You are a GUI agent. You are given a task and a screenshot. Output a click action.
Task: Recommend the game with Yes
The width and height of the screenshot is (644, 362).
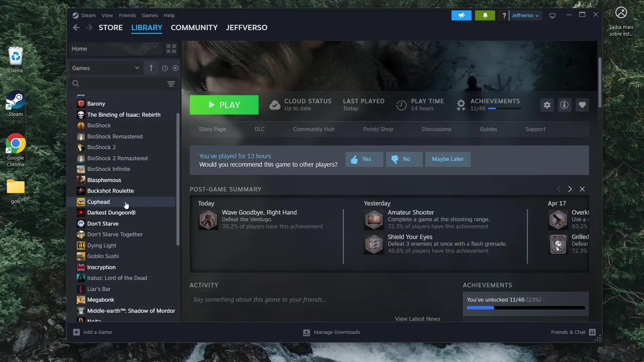click(x=364, y=159)
